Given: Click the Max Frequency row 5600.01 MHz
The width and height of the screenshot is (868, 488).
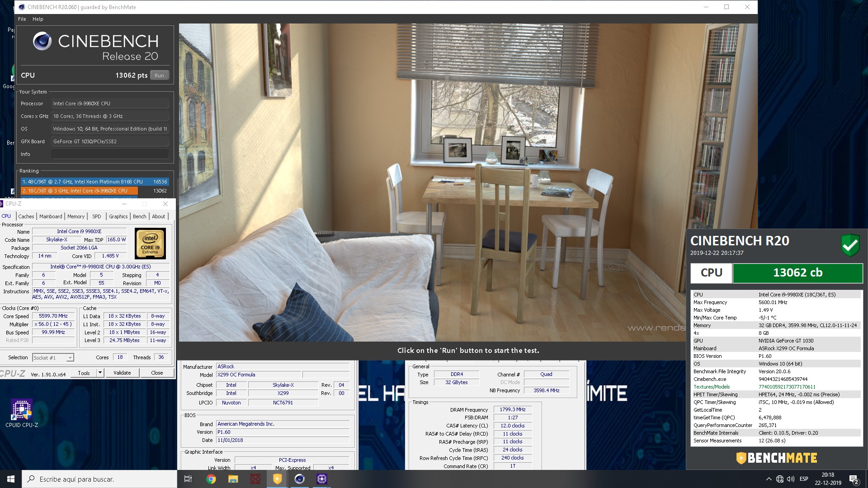Looking at the screenshot, I should [776, 302].
